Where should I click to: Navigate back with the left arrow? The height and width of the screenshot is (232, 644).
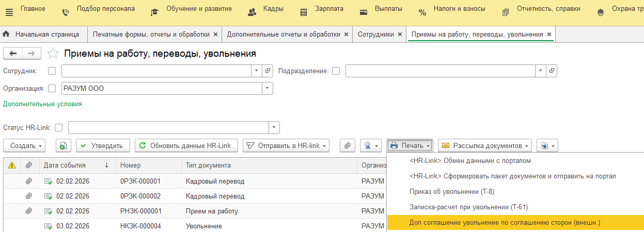click(x=13, y=54)
